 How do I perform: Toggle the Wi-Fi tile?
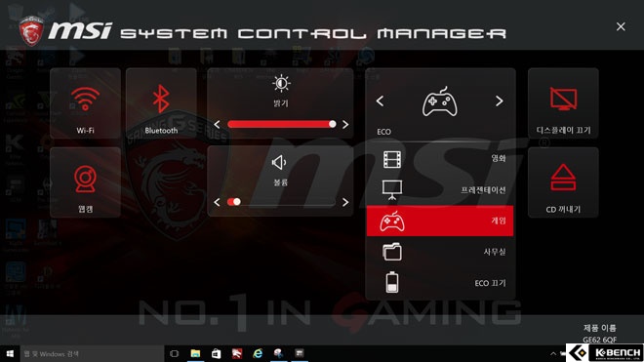click(86, 103)
